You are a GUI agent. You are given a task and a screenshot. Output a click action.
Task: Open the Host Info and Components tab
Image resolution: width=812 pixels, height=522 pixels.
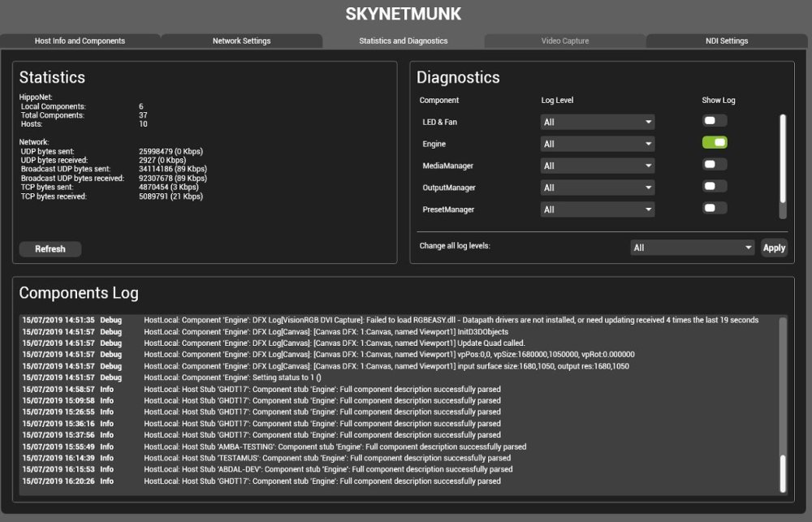(x=80, y=41)
